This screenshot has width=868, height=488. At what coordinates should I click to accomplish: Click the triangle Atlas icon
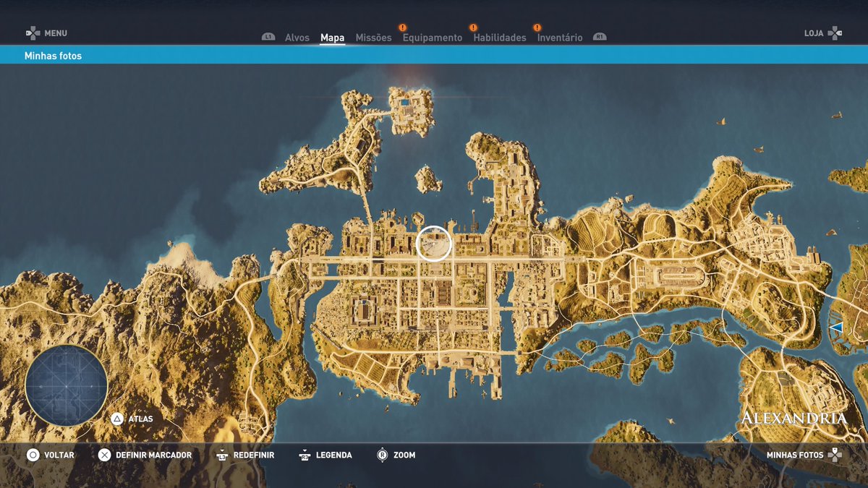[117, 418]
